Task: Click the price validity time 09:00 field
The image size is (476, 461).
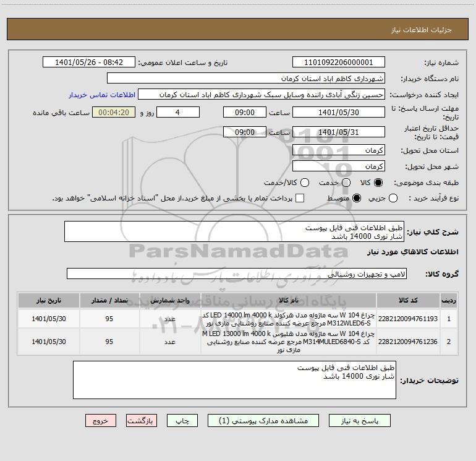Action: (245, 132)
